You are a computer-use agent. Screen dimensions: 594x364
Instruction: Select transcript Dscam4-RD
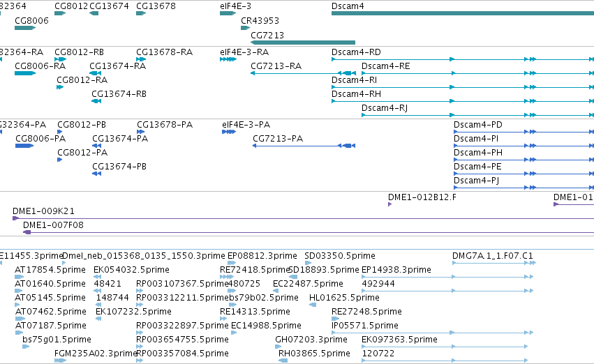pyautogui.click(x=356, y=52)
